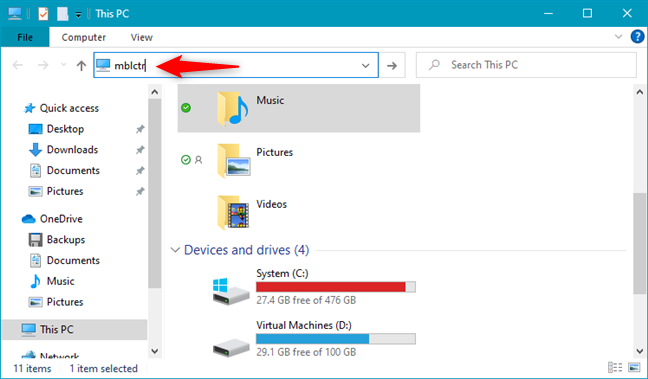Click the pin icon beside Quick access Documents
The height and width of the screenshot is (379, 648).
coord(140,171)
